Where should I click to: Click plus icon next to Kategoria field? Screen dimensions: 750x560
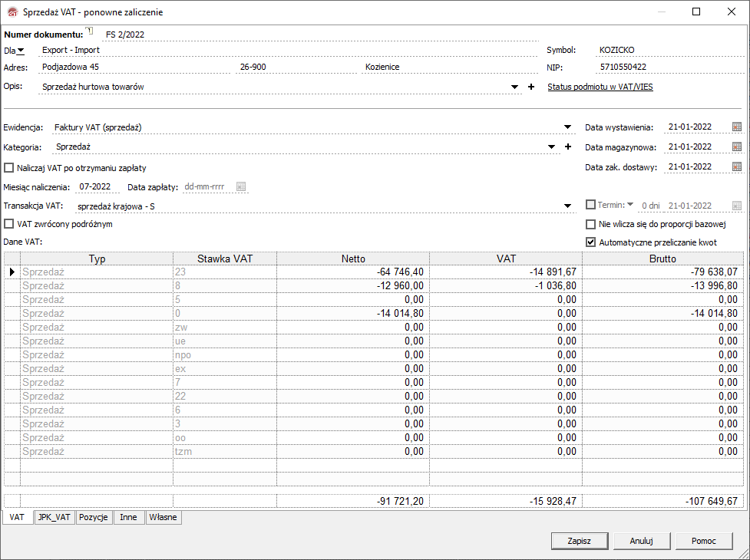(x=568, y=147)
